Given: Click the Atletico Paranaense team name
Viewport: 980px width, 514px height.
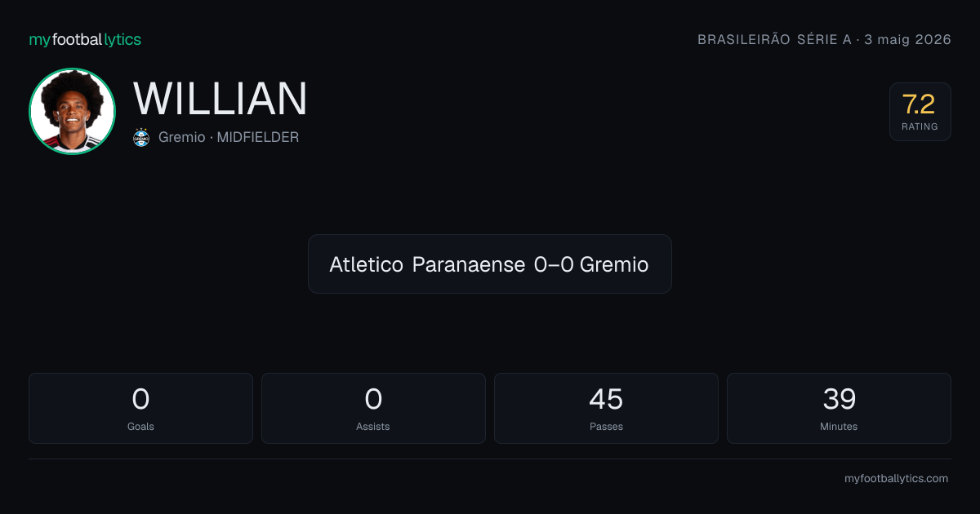Looking at the screenshot, I should click(427, 264).
